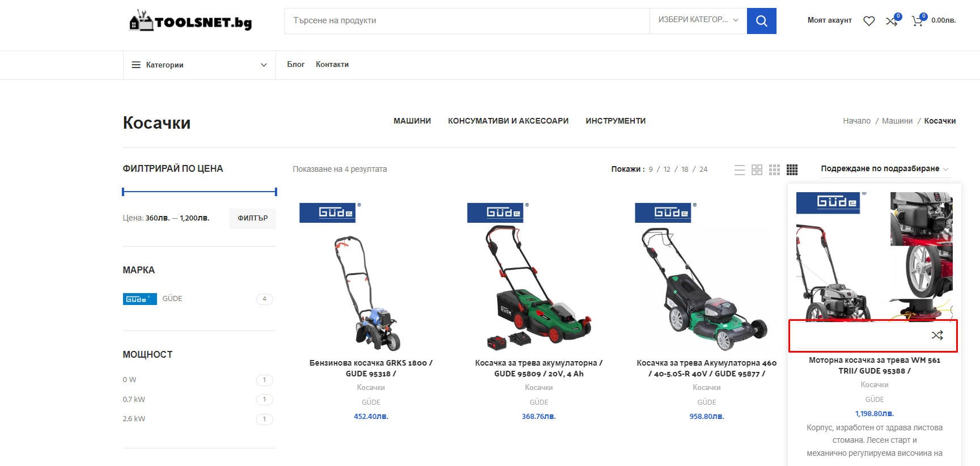
Task: Select КОНСУМАТИВИ И АКСЕСОАРИ category tab
Action: pyautogui.click(x=508, y=121)
